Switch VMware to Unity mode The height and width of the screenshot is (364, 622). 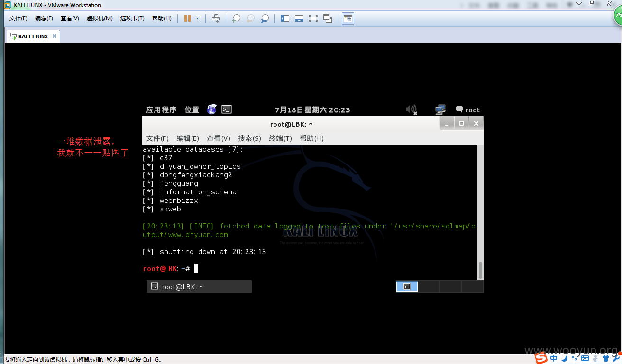(328, 18)
